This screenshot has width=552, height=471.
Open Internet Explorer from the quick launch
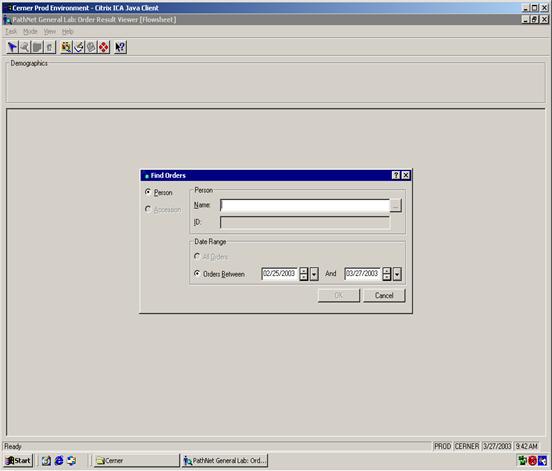[x=59, y=460]
